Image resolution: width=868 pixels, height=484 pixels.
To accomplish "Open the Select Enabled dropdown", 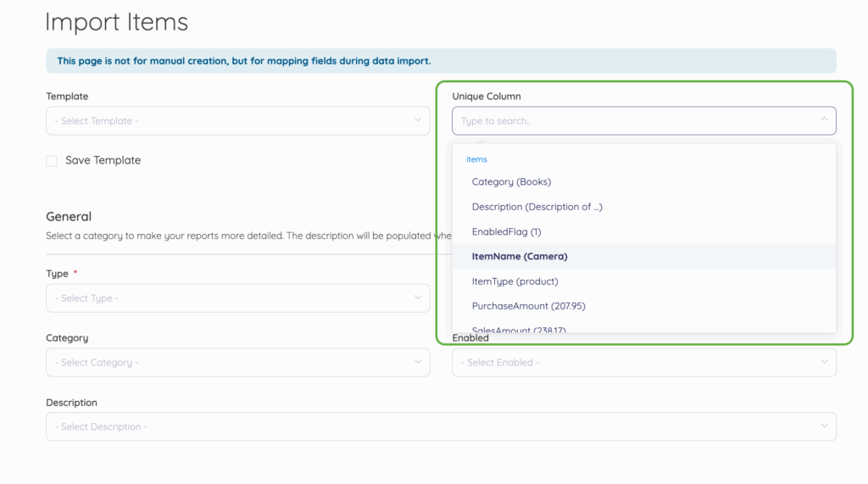I will click(x=636, y=363).
